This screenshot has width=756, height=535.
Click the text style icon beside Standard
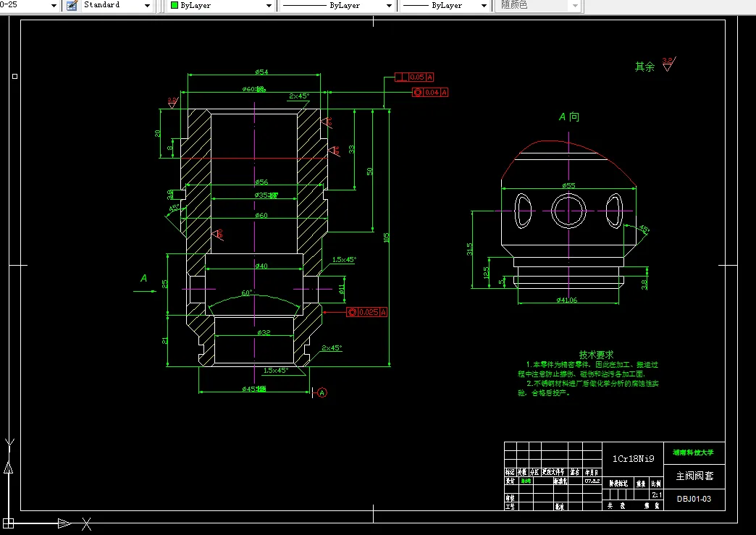click(x=72, y=5)
